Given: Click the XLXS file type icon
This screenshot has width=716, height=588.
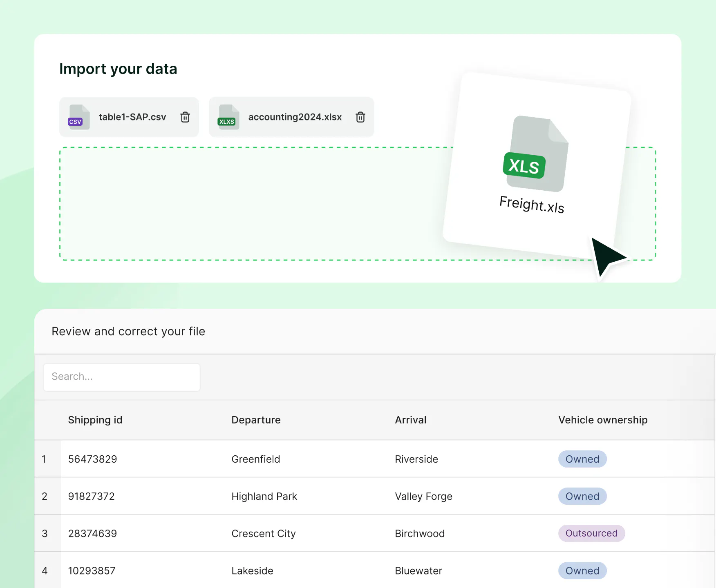Looking at the screenshot, I should coord(228,118).
